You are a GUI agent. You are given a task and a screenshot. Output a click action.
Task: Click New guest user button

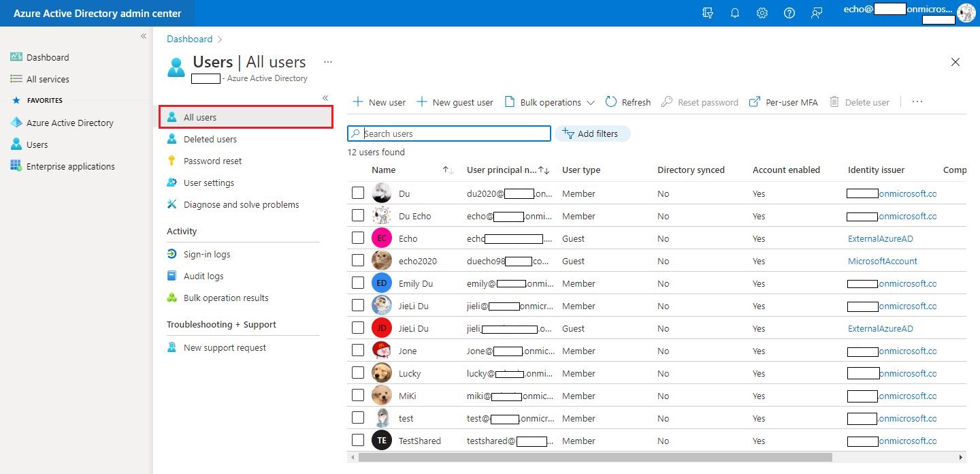[455, 102]
